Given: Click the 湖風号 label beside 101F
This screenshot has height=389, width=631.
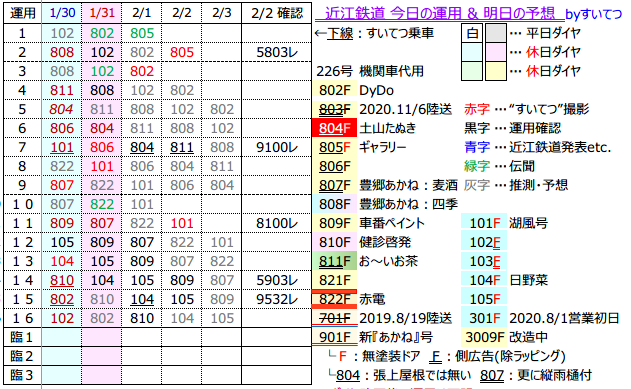Looking at the screenshot, I should 528,223.
